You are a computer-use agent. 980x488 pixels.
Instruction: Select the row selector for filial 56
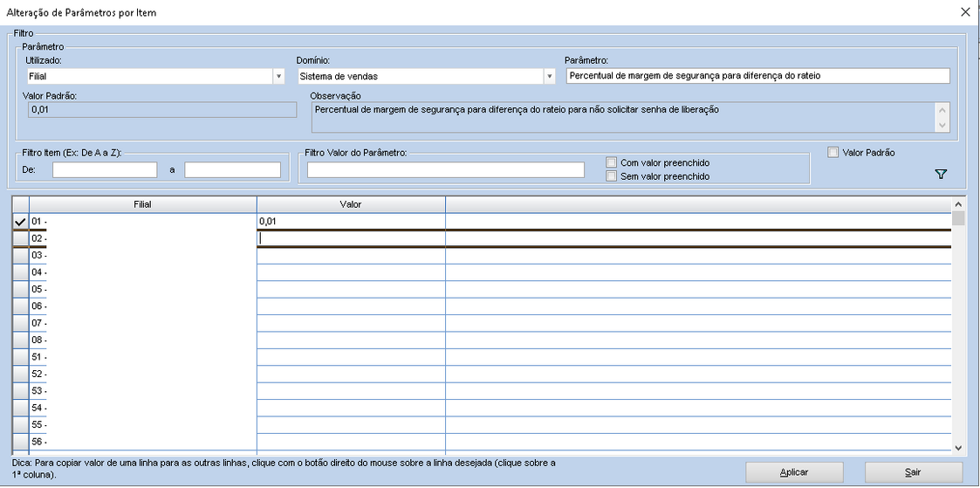click(21, 441)
